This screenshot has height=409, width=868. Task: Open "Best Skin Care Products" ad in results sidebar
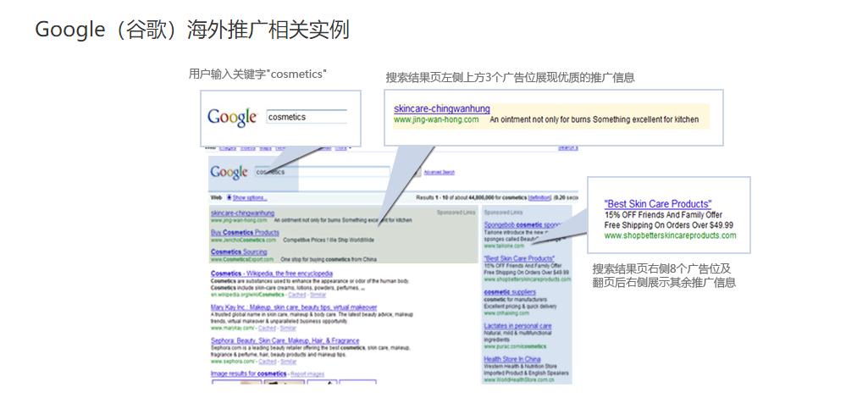(519, 258)
